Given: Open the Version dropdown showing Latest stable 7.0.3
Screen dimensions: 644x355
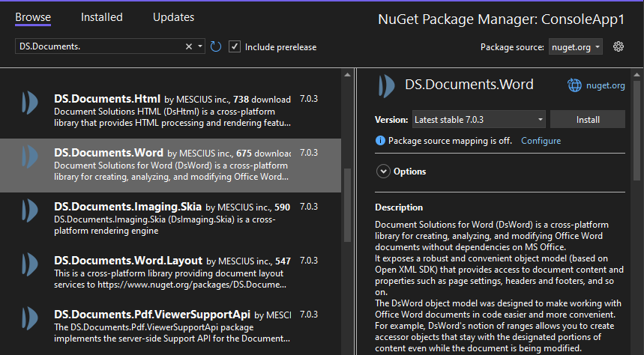Looking at the screenshot, I should pos(479,120).
